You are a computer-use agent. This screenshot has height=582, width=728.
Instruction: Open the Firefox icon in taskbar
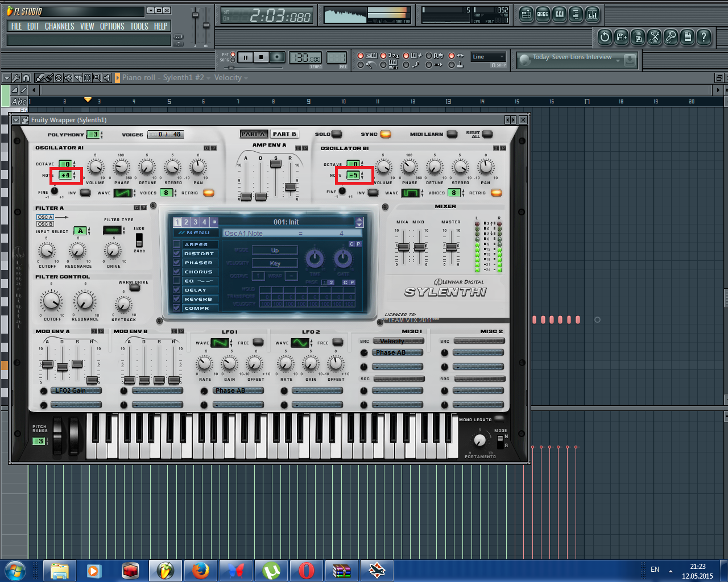[200, 570]
